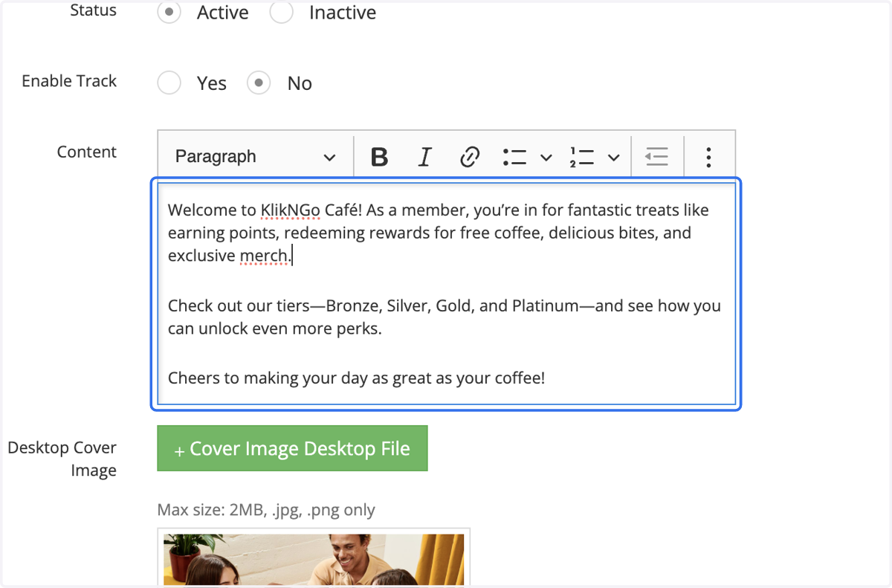Viewport: 892px width, 588px height.
Task: Click the 'Cheers to making your day' line
Action: 357,378
